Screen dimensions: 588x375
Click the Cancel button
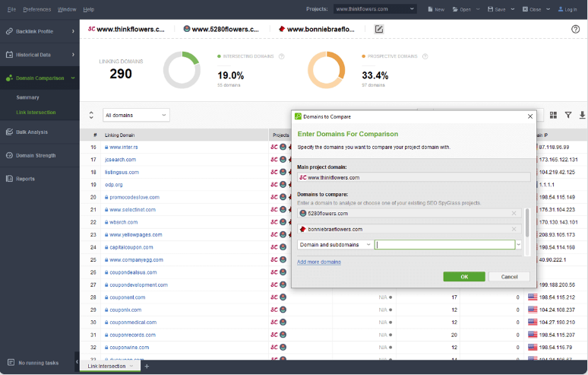(509, 277)
